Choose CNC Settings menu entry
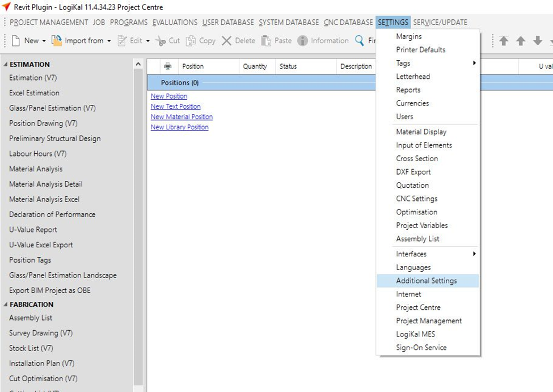This screenshot has width=553, height=392. (x=416, y=199)
